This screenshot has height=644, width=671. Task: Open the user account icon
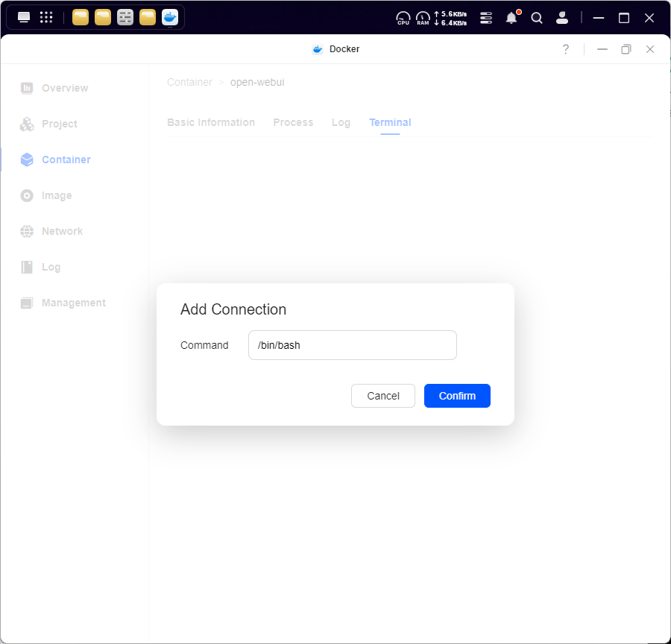tap(563, 18)
